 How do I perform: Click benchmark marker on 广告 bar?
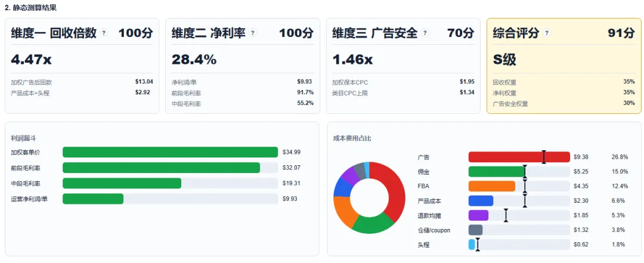544,157
